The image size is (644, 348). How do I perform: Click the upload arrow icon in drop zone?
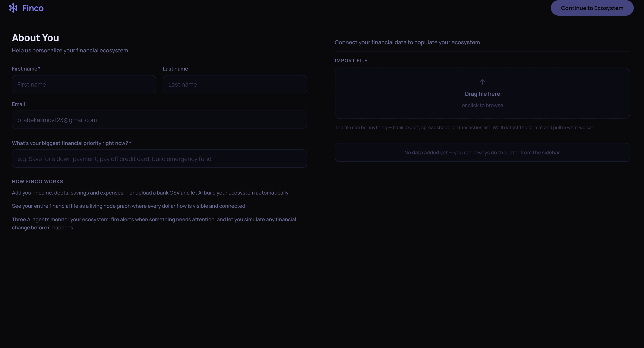click(482, 82)
